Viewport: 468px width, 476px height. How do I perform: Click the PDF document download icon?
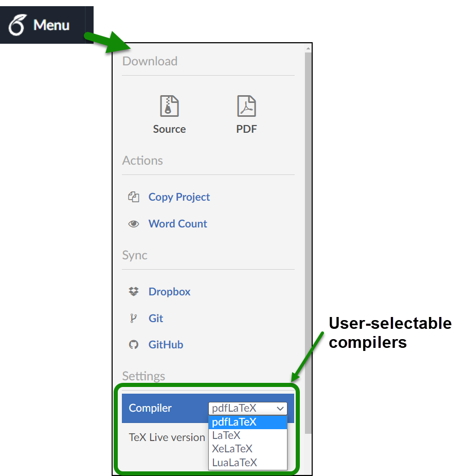coord(246,106)
